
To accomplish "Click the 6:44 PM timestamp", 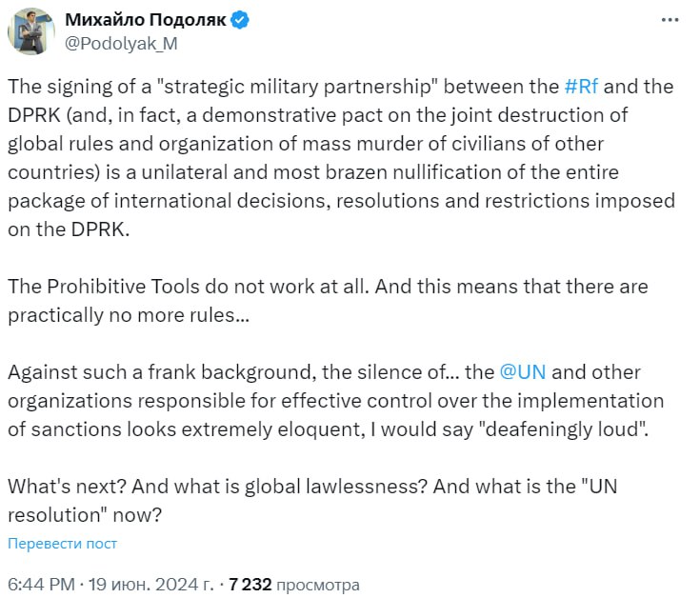I will 39,584.
